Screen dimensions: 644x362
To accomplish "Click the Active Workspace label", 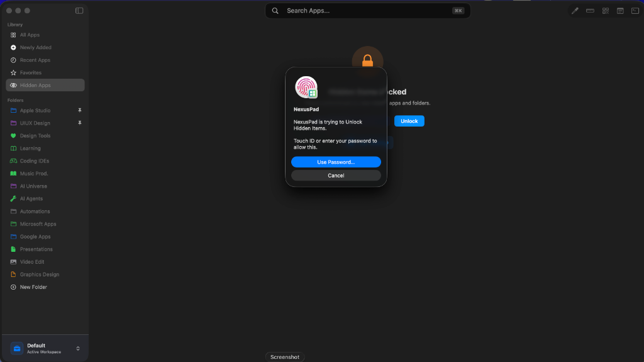I will click(x=44, y=352).
